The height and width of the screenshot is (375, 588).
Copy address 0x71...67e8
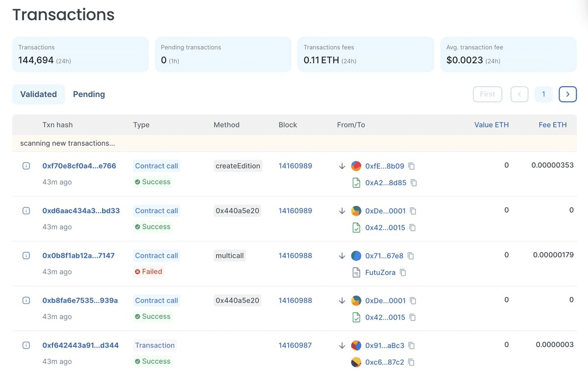[x=411, y=256]
